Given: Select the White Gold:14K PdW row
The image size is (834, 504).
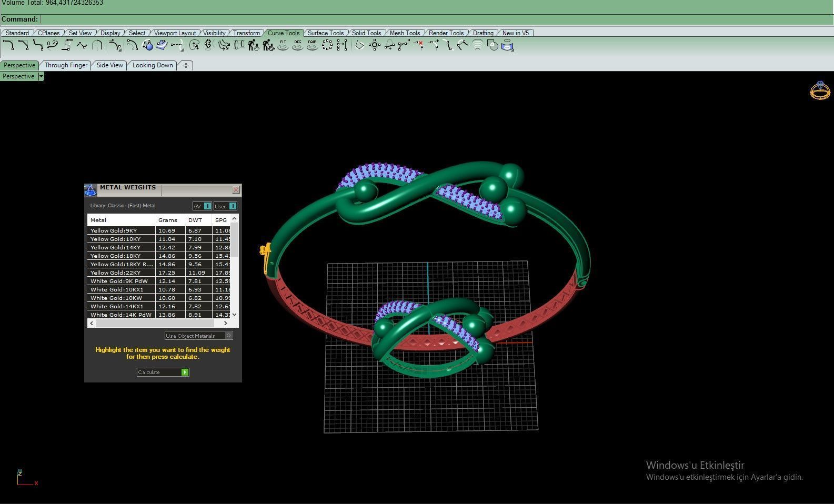Looking at the screenshot, I should tap(159, 315).
